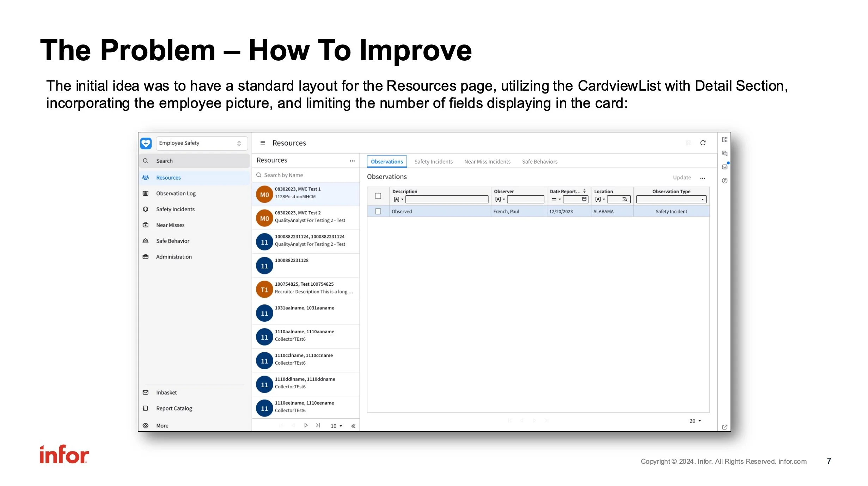This screenshot has height=486, width=868.
Task: Open the hamburger menu beside Resources title
Action: 263,143
